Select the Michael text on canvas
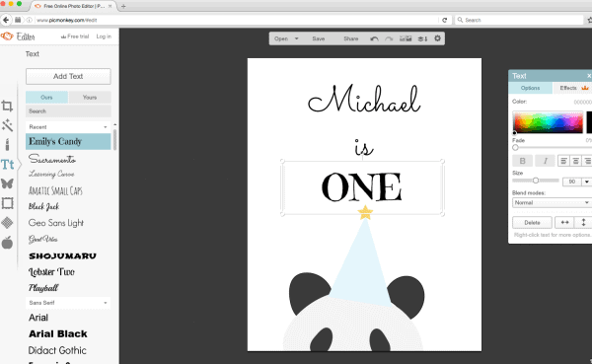The height and width of the screenshot is (364, 592). pos(364,100)
